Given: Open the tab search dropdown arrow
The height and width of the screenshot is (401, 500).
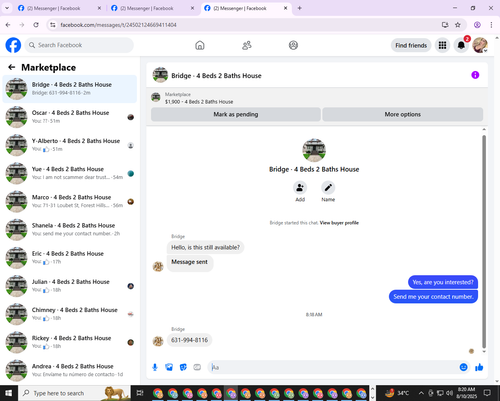Looking at the screenshot, I should click(x=7, y=8).
